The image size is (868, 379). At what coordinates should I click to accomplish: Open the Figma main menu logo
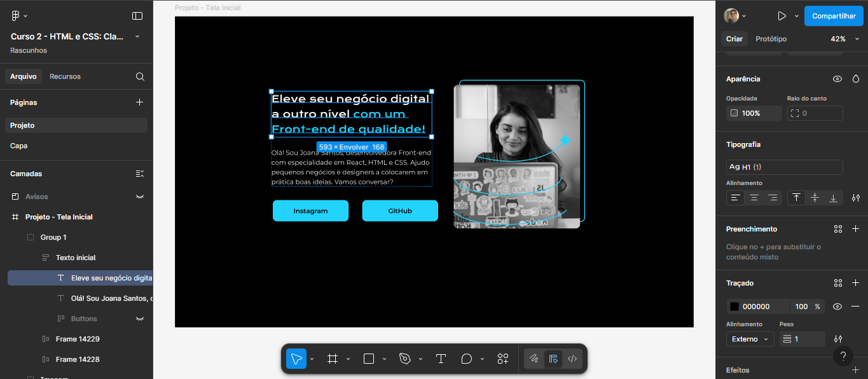[15, 16]
